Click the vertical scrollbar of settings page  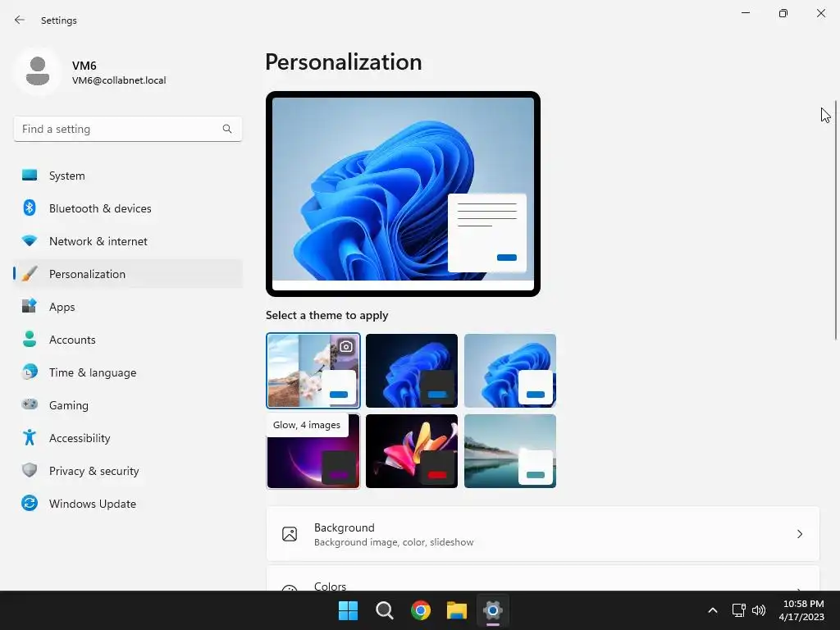click(x=836, y=220)
